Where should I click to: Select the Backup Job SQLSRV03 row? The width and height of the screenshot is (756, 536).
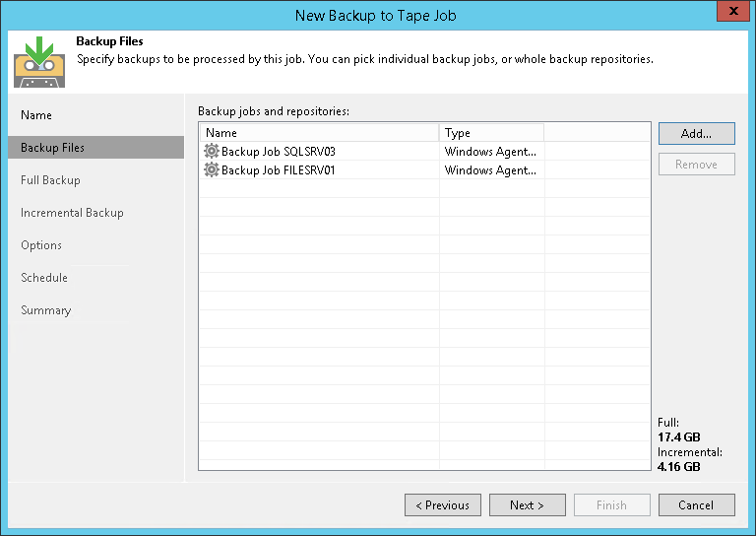click(x=279, y=152)
